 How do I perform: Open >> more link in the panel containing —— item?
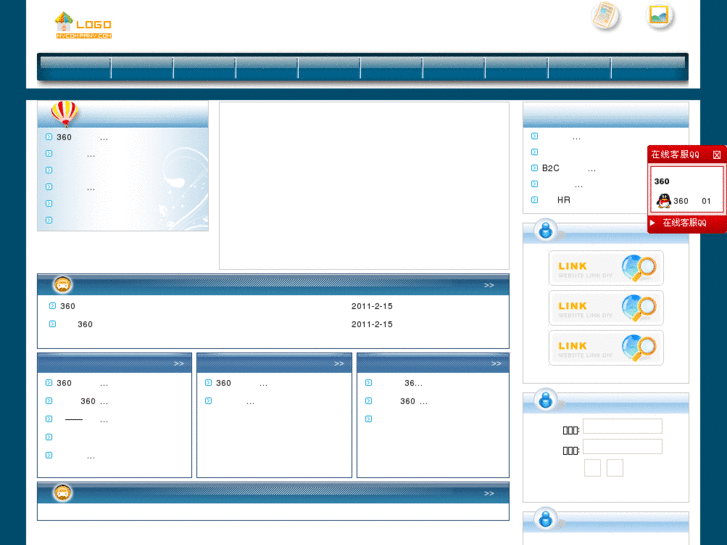(179, 364)
